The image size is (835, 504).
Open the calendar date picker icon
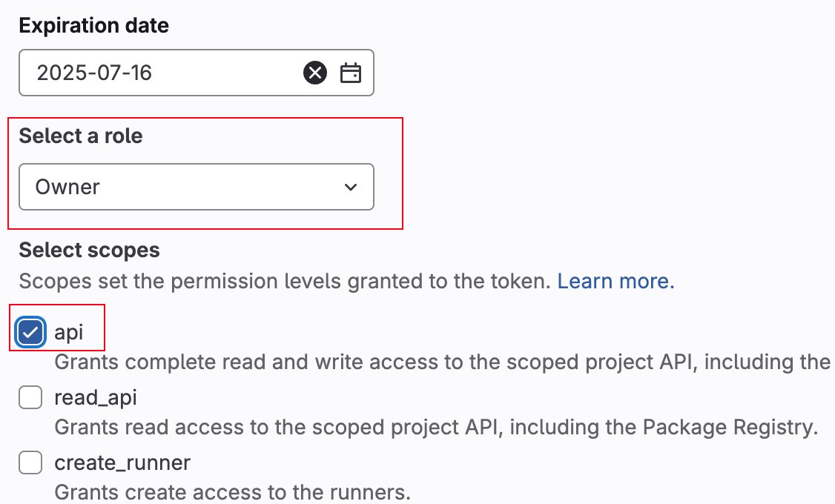point(351,73)
